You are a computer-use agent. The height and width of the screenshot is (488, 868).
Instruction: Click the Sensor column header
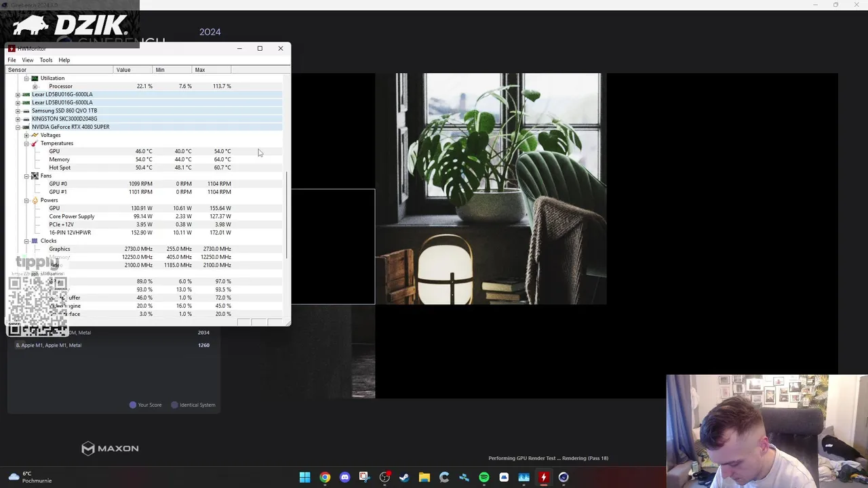coord(60,70)
